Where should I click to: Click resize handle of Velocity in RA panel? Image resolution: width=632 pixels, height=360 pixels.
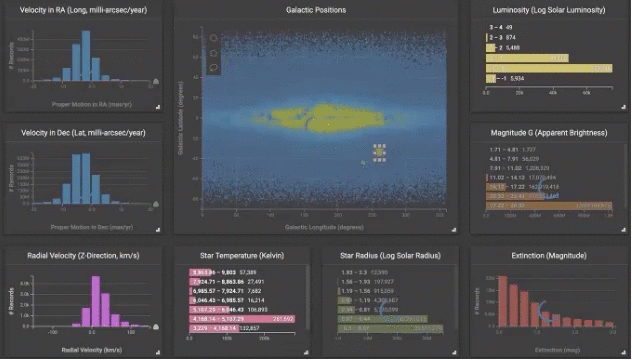(158, 107)
